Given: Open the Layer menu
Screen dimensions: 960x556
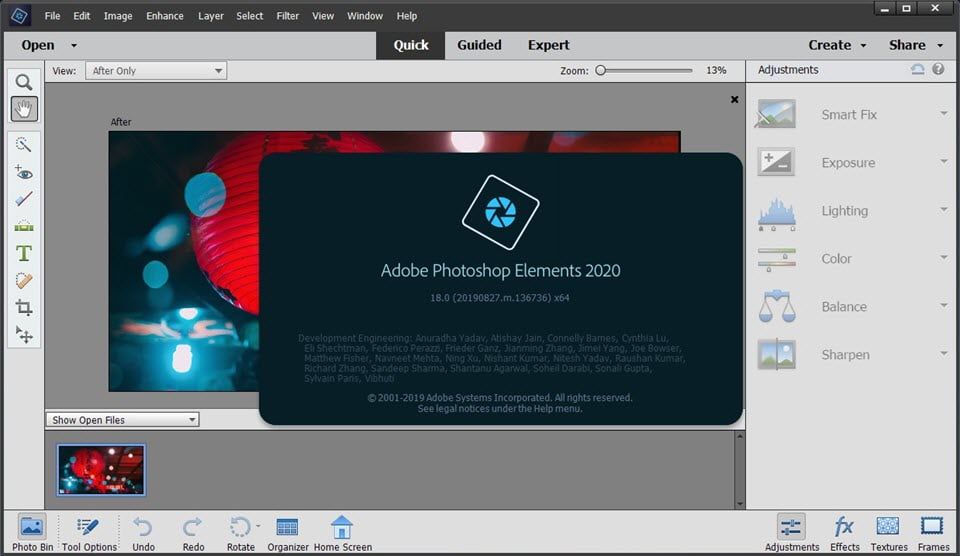Looking at the screenshot, I should pos(211,16).
